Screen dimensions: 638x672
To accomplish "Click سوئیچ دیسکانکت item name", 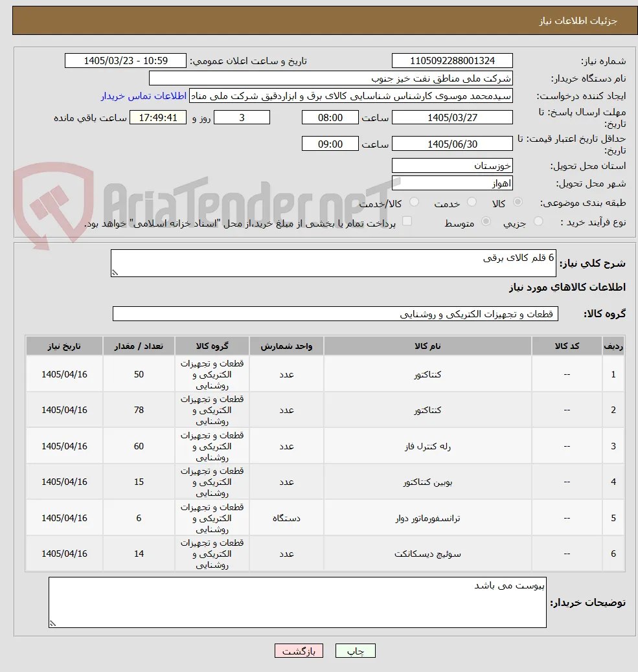I will coord(427,554).
